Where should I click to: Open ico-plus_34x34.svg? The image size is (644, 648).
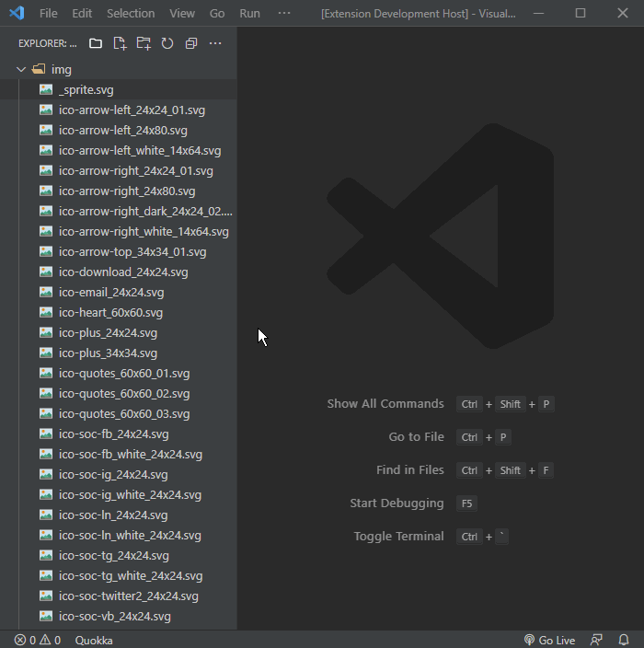pyautogui.click(x=119, y=353)
